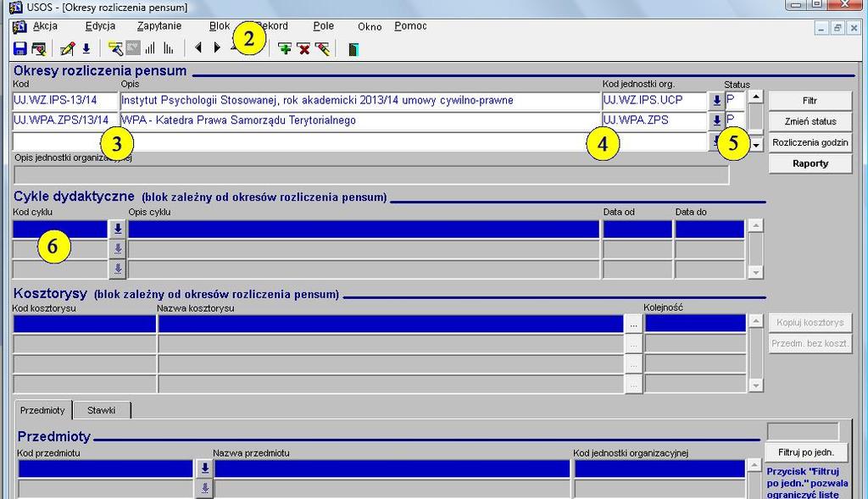The height and width of the screenshot is (499, 868).
Task: Go to next record with right arrow
Action: (x=218, y=48)
